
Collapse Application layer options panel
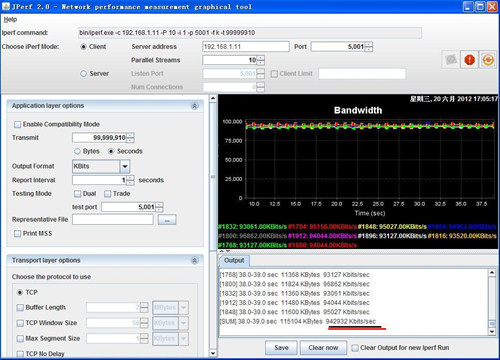195,106
